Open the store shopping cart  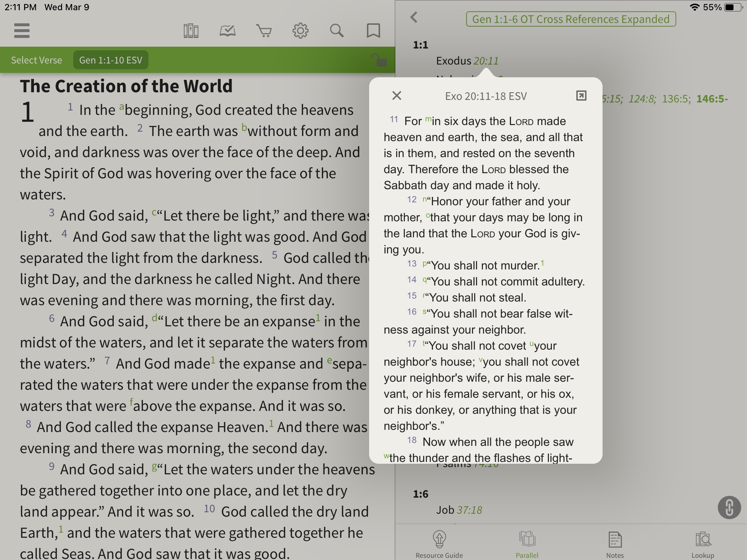[x=264, y=31]
